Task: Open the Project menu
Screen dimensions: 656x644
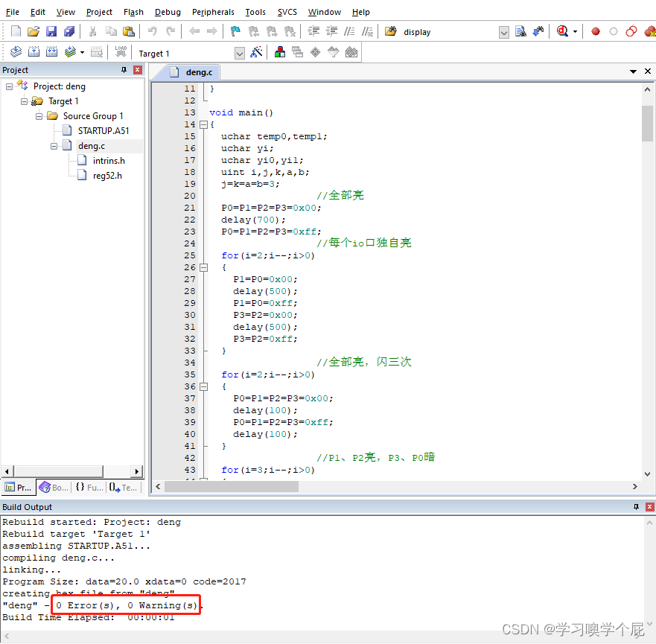Action: [99, 12]
